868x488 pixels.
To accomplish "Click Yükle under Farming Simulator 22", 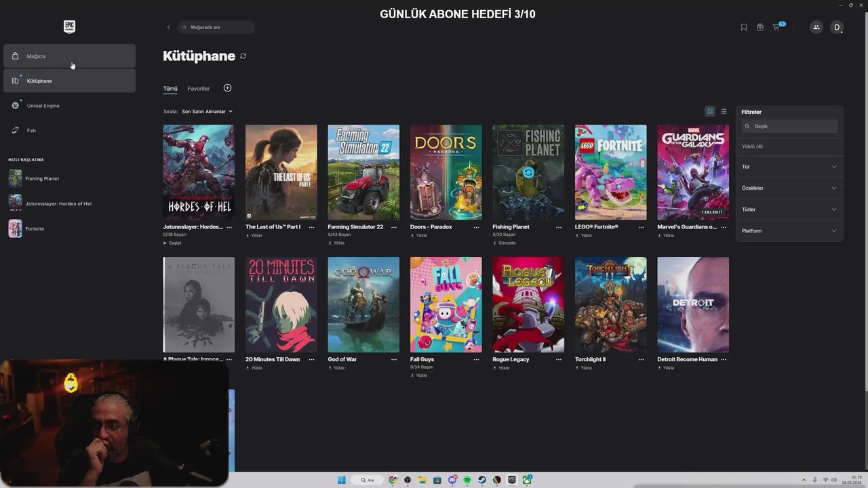I will coord(336,243).
